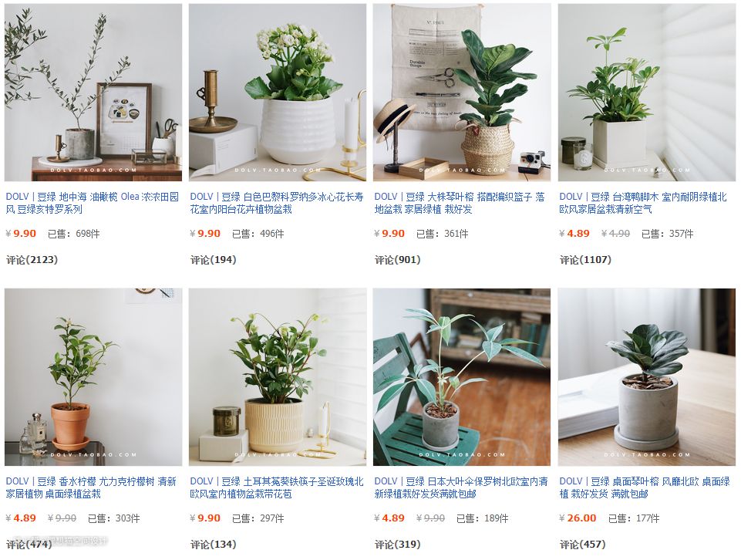Open 评论(901) reviews for fiddle fig
This screenshot has width=741, height=560.
pyautogui.click(x=397, y=259)
